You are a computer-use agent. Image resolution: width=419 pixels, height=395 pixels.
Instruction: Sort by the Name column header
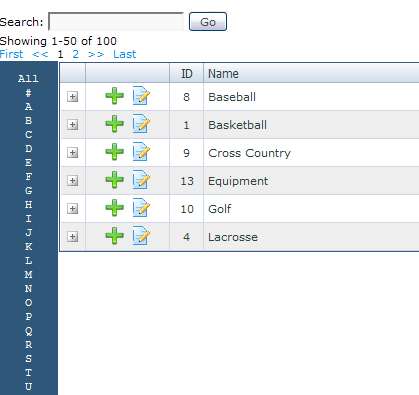tap(223, 73)
